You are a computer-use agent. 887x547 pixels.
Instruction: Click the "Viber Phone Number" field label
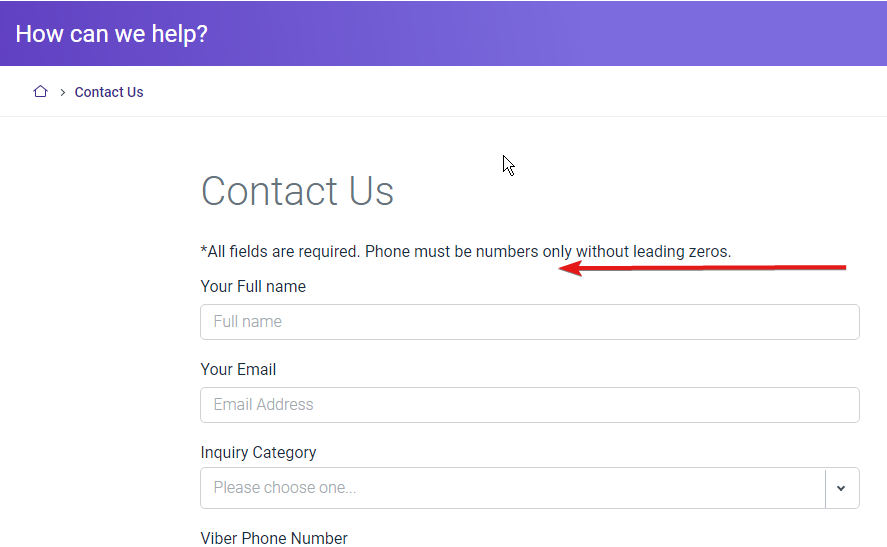274,538
